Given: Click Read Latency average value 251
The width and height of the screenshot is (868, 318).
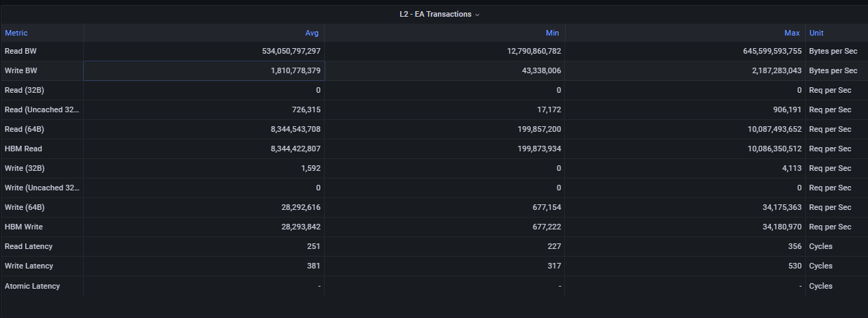Looking at the screenshot, I should click(314, 246).
